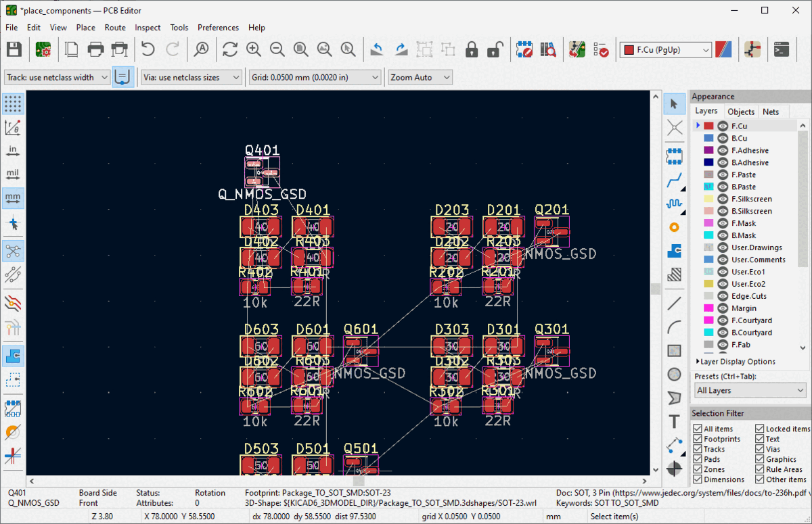Image resolution: width=812 pixels, height=524 pixels.
Task: Toggle grid display button
Action: [13, 103]
